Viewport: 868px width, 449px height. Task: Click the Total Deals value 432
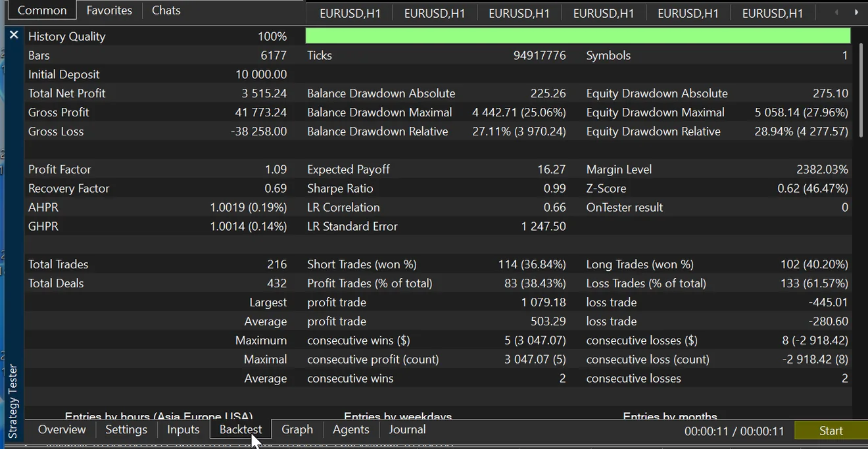[x=277, y=283]
